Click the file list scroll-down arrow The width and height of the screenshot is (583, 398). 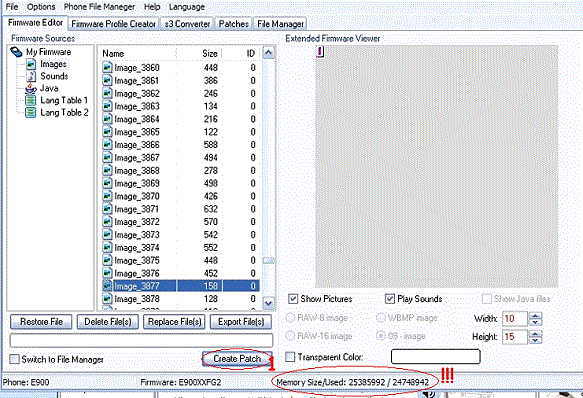(268, 304)
